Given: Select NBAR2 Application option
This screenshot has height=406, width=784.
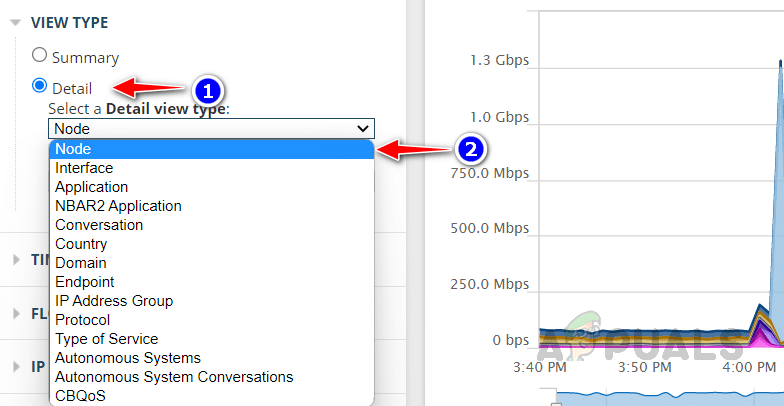Looking at the screenshot, I should [x=118, y=206].
